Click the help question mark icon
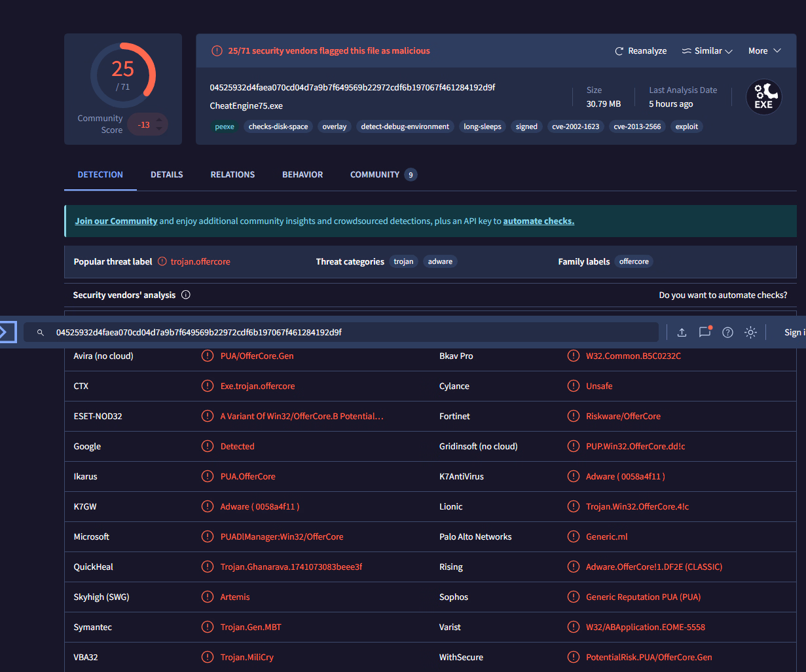 click(727, 332)
